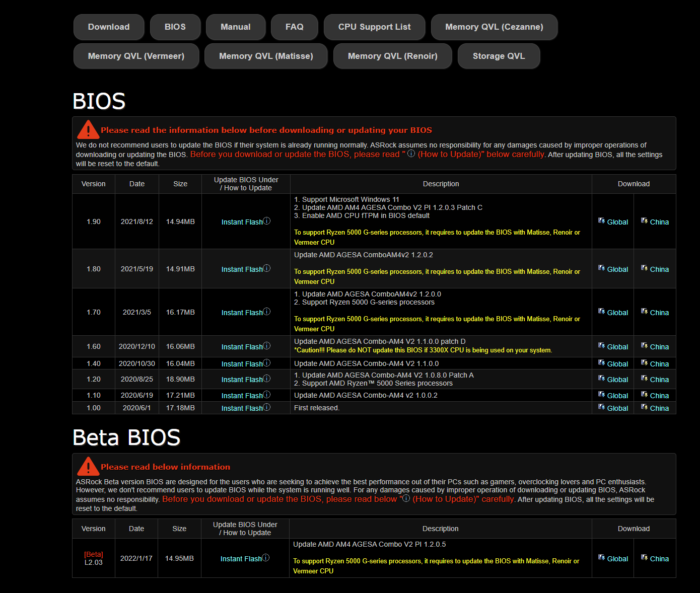Click the download icon beside Global for version 1.80

tap(601, 268)
